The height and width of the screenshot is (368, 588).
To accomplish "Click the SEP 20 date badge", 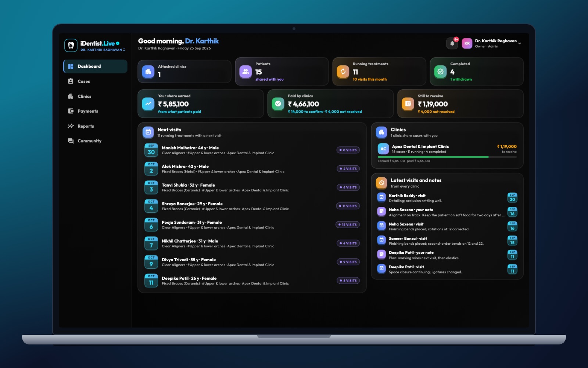I will click(x=512, y=198).
